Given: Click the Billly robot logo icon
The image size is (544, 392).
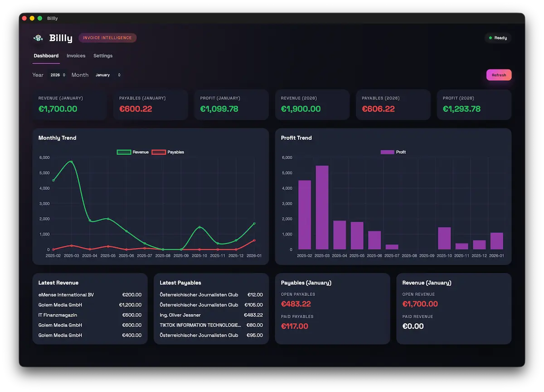Looking at the screenshot, I should coord(38,38).
